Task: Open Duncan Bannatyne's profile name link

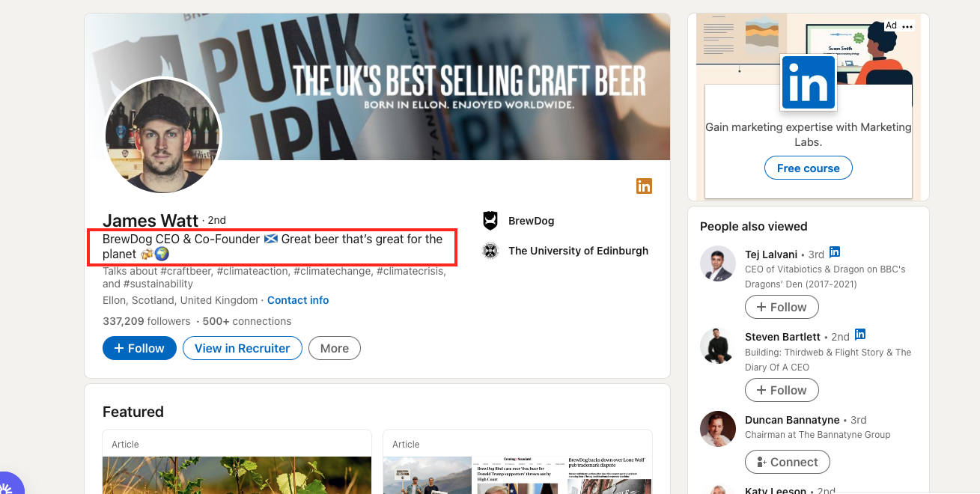Action: 792,419
